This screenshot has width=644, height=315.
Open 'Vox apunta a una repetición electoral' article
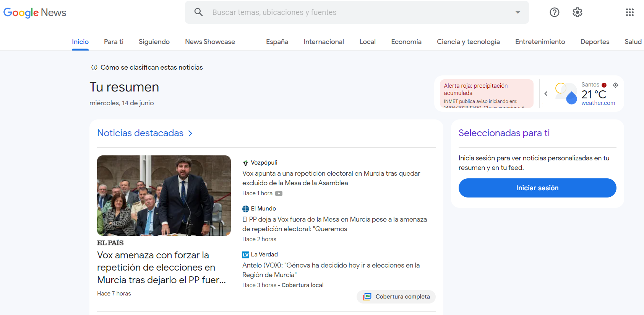[x=331, y=178]
